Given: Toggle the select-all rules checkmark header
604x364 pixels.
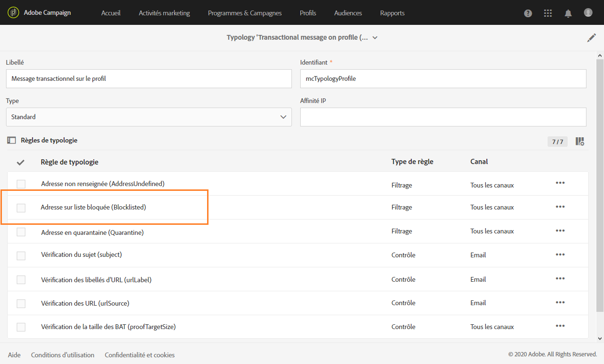Looking at the screenshot, I should (x=21, y=162).
